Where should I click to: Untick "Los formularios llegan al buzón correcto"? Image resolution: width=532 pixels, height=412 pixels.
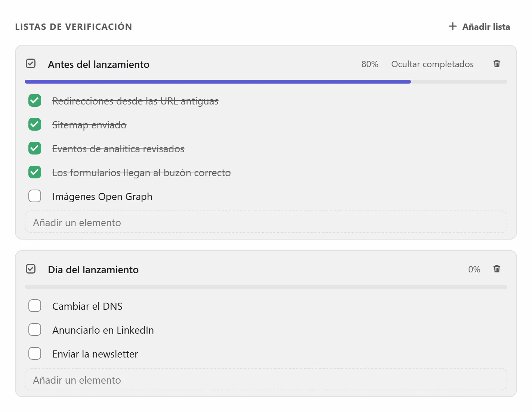point(35,172)
